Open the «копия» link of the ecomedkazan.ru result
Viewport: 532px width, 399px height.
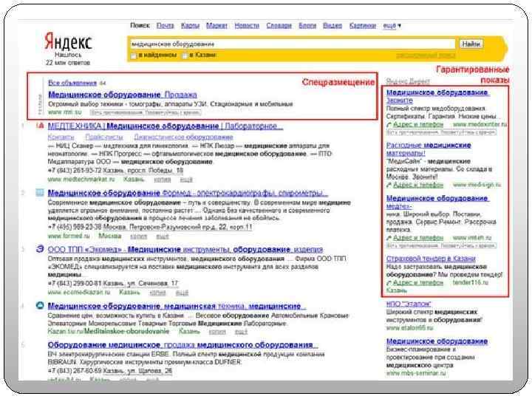click(157, 292)
